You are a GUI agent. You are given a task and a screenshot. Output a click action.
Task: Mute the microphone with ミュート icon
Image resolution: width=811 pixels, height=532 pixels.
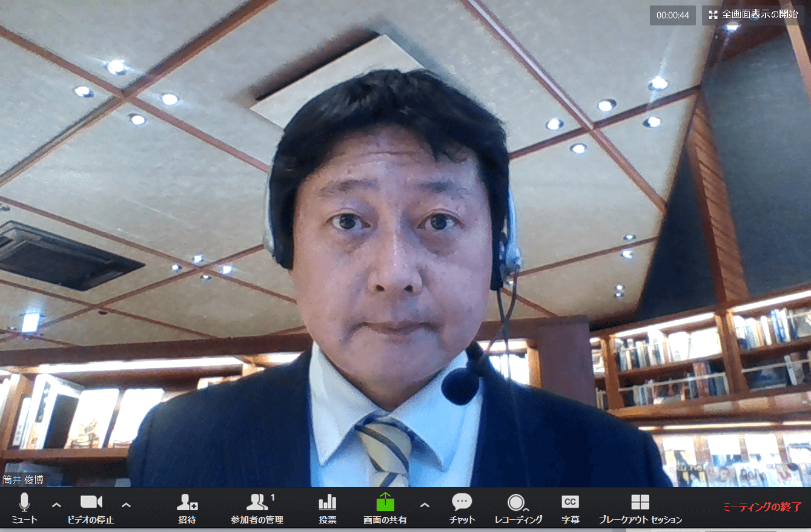tap(24, 502)
